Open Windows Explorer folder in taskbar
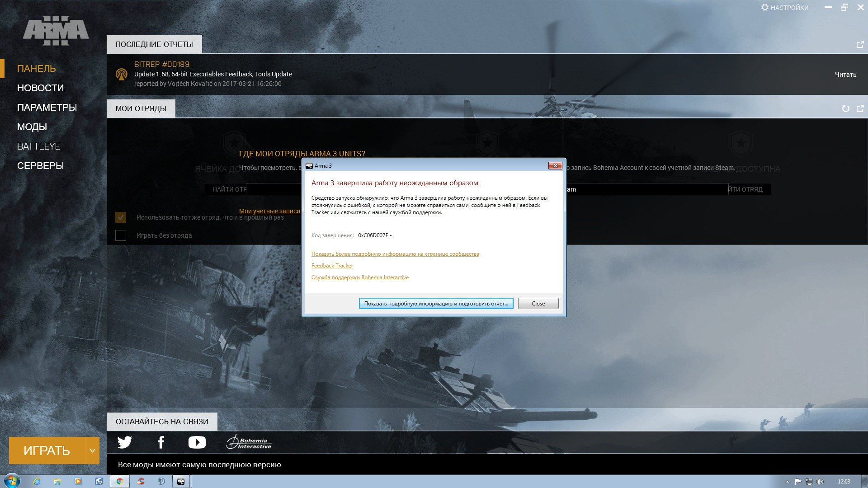The height and width of the screenshot is (488, 868). click(x=57, y=482)
